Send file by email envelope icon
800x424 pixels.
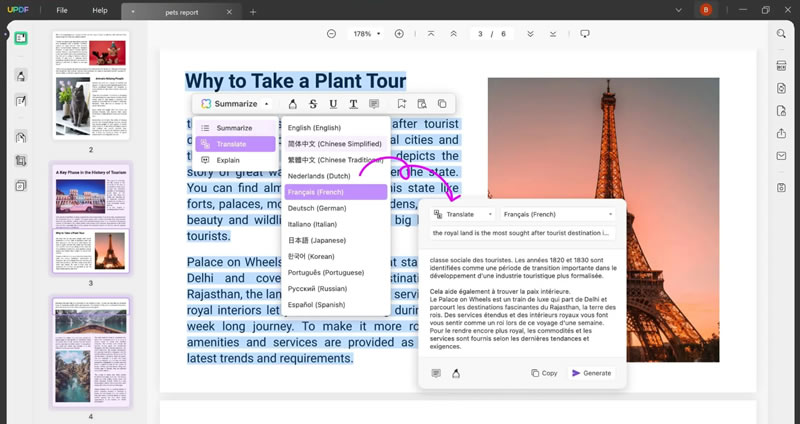(x=781, y=156)
